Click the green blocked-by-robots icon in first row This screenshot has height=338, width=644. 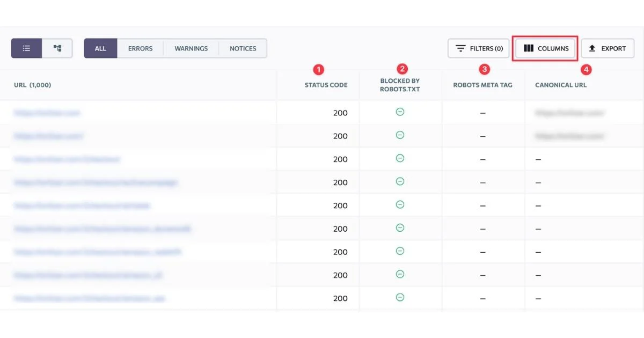pyautogui.click(x=400, y=113)
